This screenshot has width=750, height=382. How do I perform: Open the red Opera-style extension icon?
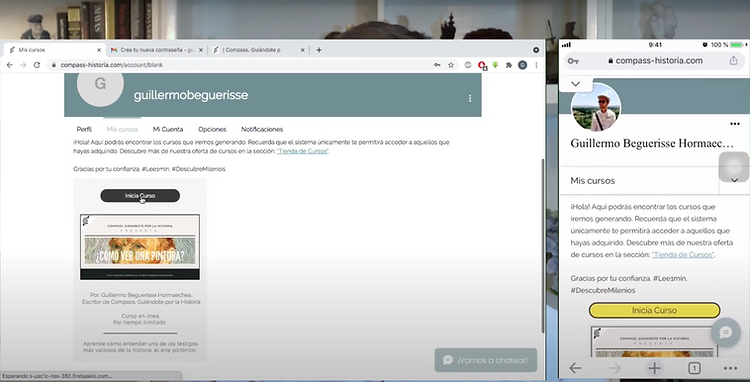click(482, 65)
